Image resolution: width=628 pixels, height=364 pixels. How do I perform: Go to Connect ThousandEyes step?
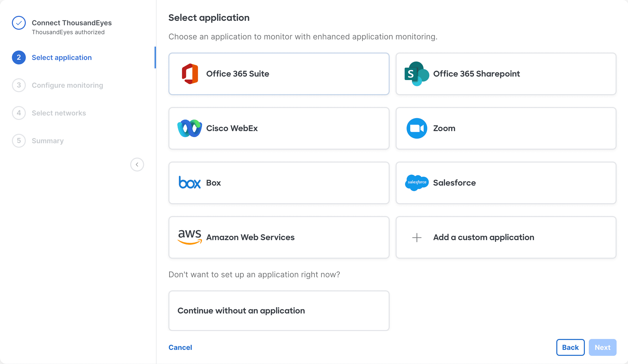coord(71,23)
